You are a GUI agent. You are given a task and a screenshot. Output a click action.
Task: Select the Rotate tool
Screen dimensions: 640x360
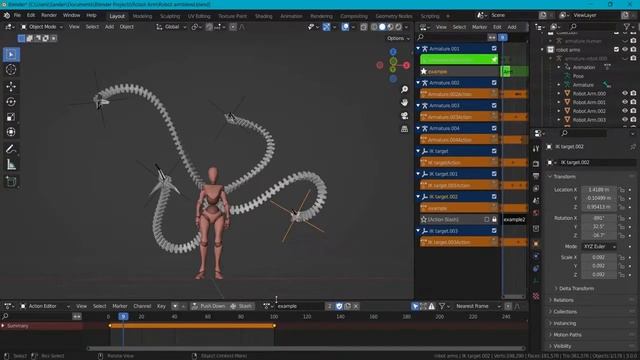click(x=11, y=102)
